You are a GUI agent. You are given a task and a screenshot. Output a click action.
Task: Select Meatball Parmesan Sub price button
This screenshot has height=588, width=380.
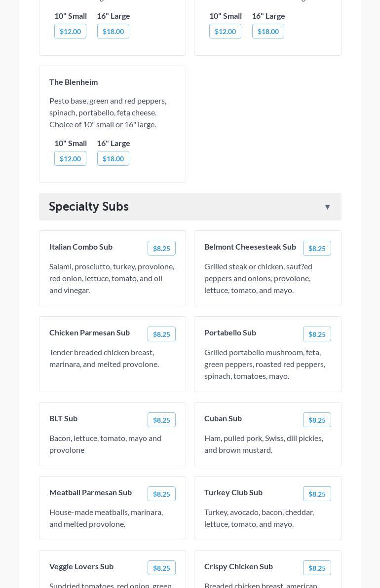(x=161, y=494)
